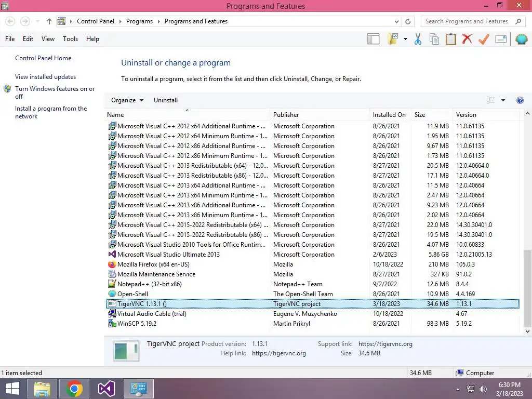Click the email toolbar icon

[x=501, y=39]
